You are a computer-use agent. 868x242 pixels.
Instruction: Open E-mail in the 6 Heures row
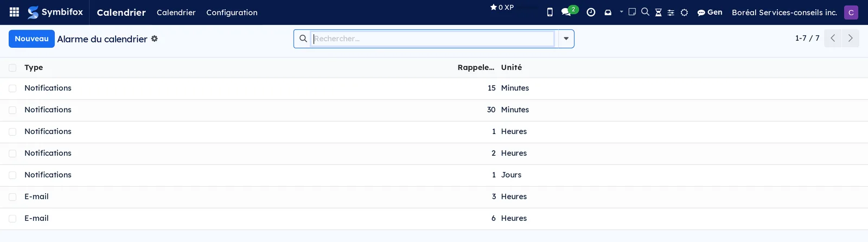pyautogui.click(x=36, y=218)
